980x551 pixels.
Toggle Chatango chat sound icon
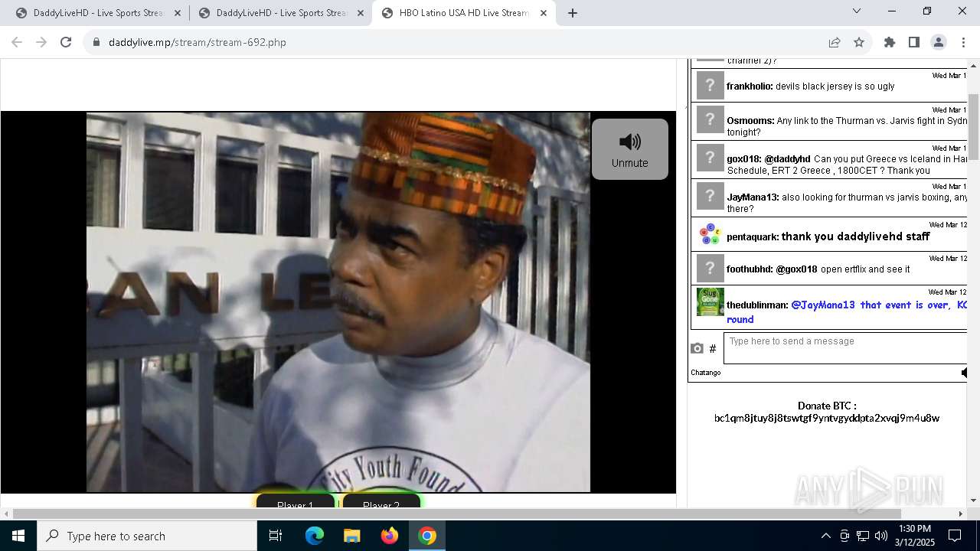click(x=964, y=373)
